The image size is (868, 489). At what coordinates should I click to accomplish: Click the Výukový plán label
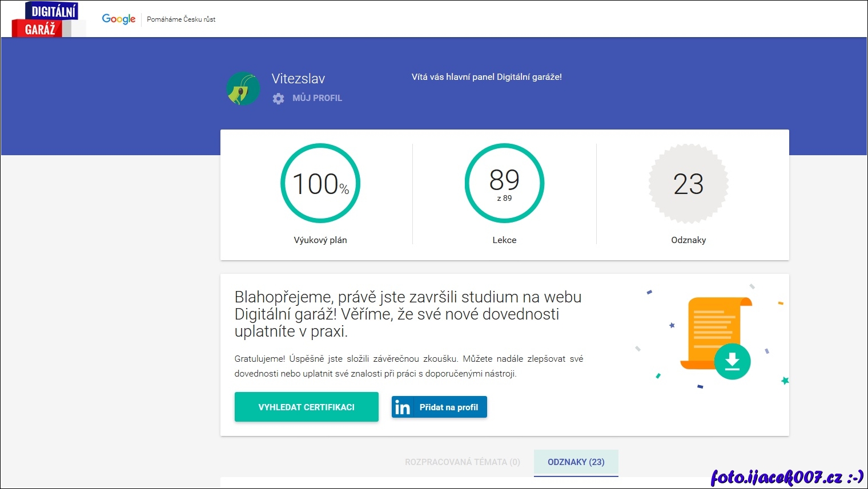pos(320,240)
